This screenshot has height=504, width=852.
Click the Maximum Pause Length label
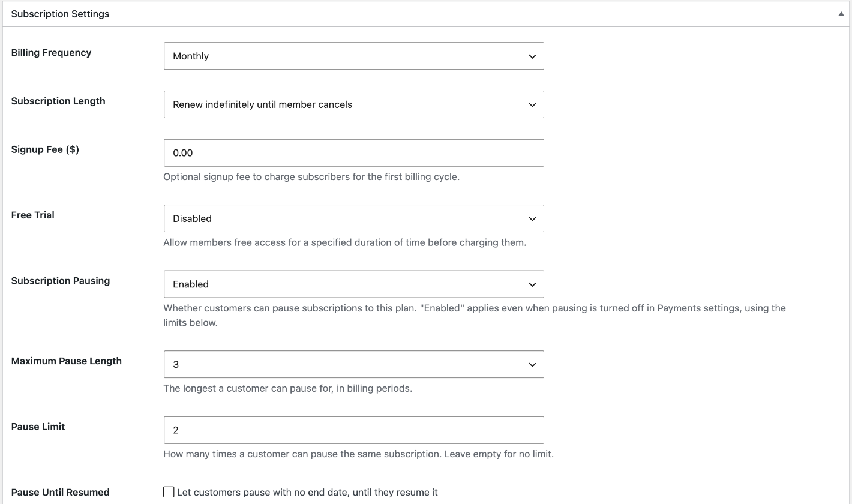[x=67, y=361]
